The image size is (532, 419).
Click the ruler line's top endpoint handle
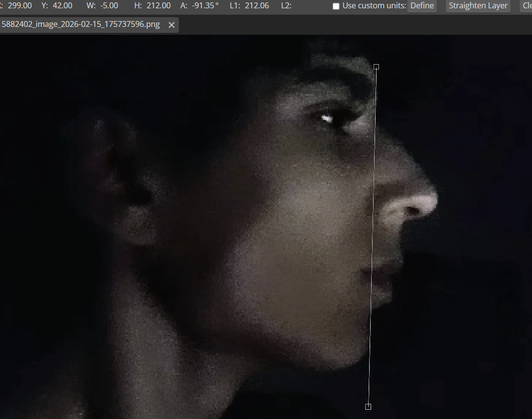coord(376,67)
